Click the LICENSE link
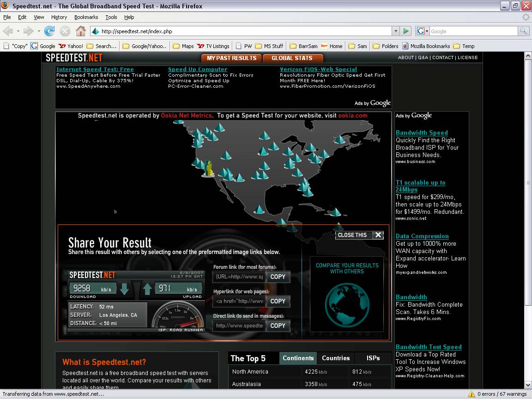This screenshot has height=399, width=532. coord(467,58)
